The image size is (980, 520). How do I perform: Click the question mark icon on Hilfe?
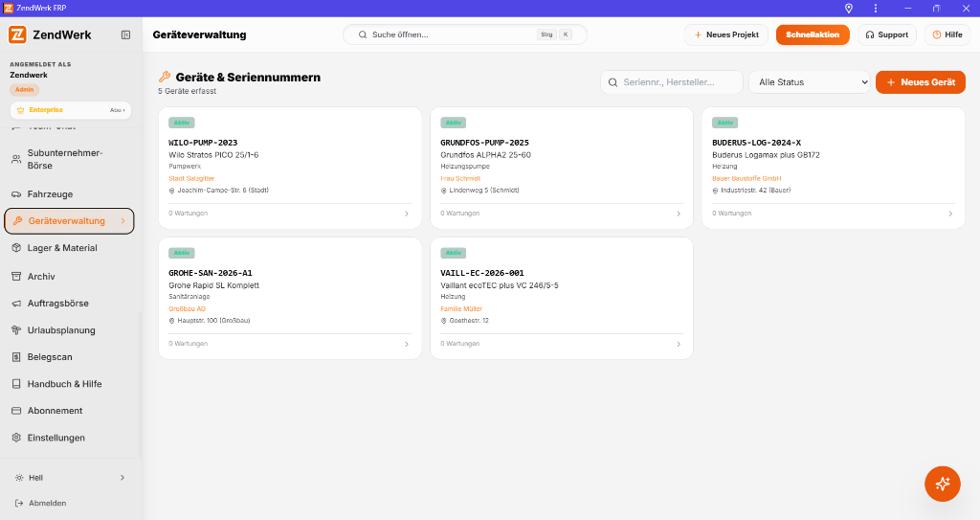937,35
